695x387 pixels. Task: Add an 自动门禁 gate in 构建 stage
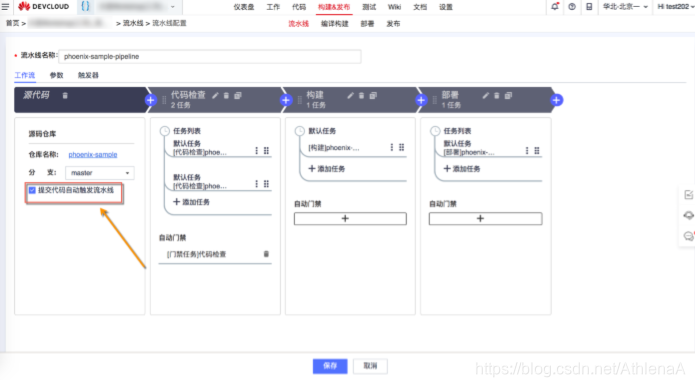point(350,219)
